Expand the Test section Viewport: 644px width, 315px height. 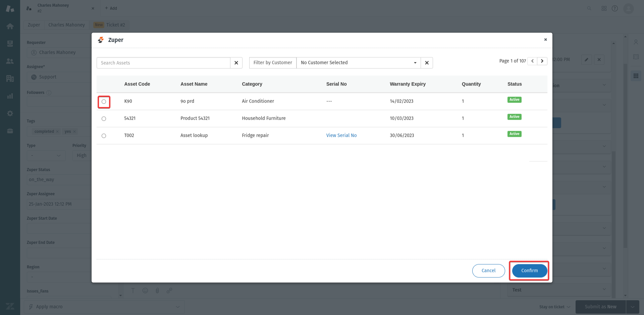click(x=559, y=290)
